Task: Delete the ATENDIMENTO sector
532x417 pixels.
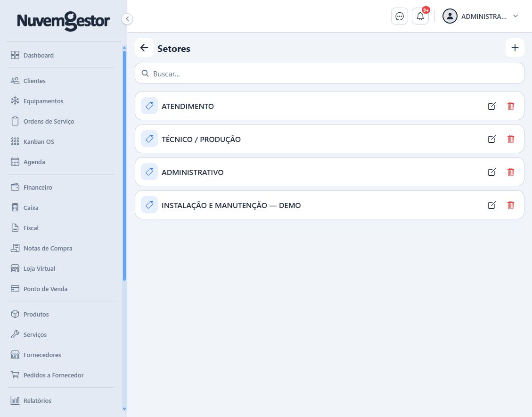Action: point(511,106)
